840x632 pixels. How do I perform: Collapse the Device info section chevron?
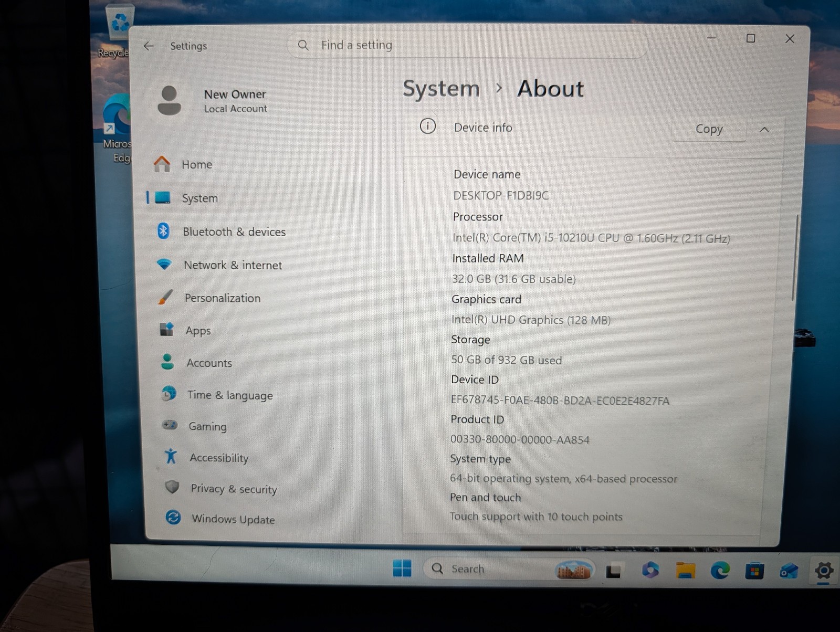(764, 129)
